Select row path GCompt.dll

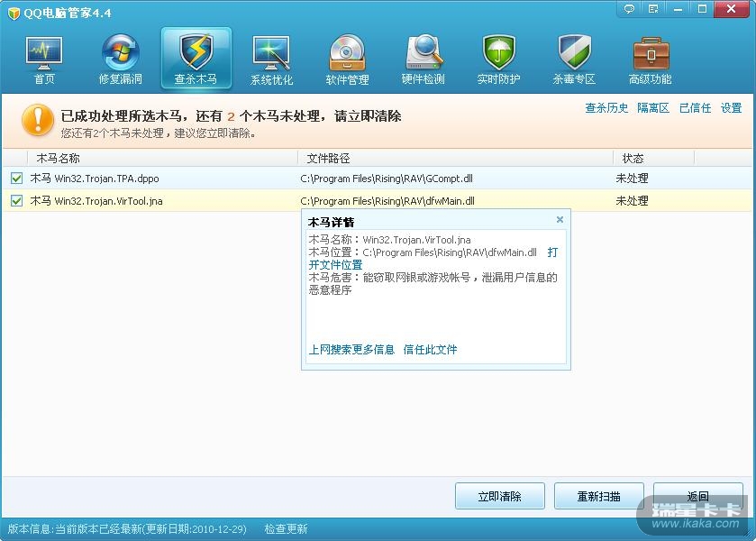387,179
